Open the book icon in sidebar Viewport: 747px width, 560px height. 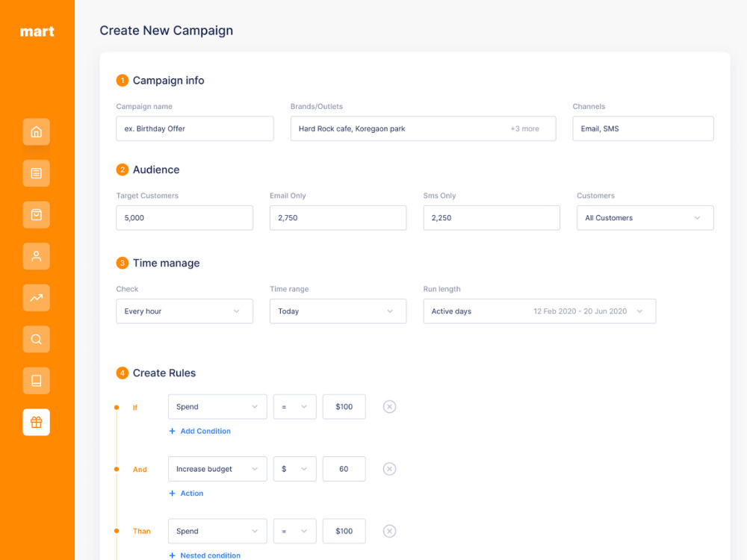point(36,381)
